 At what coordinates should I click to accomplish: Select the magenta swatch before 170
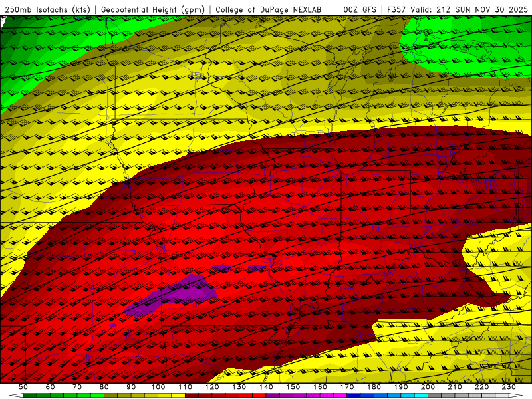(340, 395)
